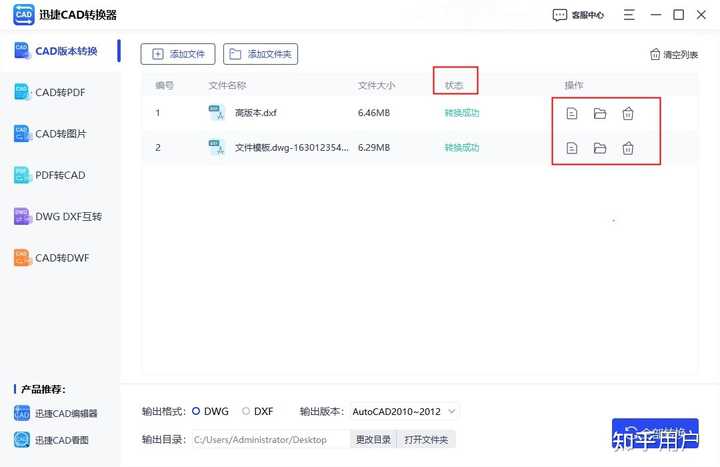Click the PDF转CAD sidebar icon
Screen dimensions: 720x467
[22, 174]
